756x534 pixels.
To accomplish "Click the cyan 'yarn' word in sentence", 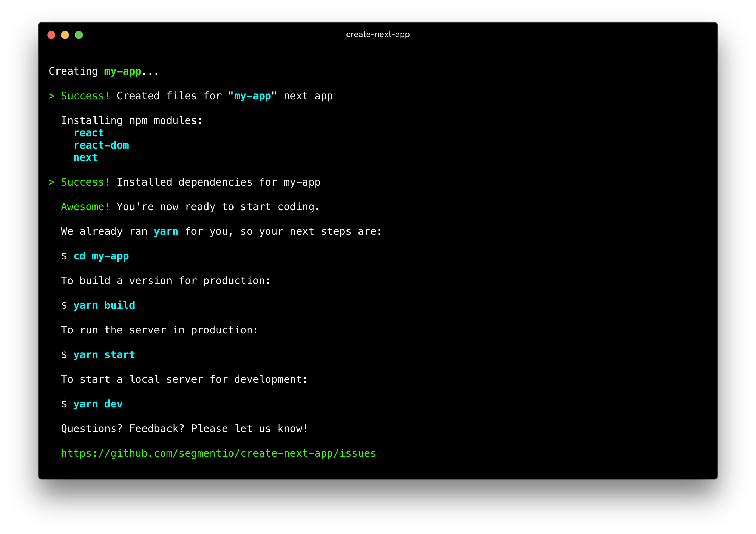I will [x=166, y=231].
